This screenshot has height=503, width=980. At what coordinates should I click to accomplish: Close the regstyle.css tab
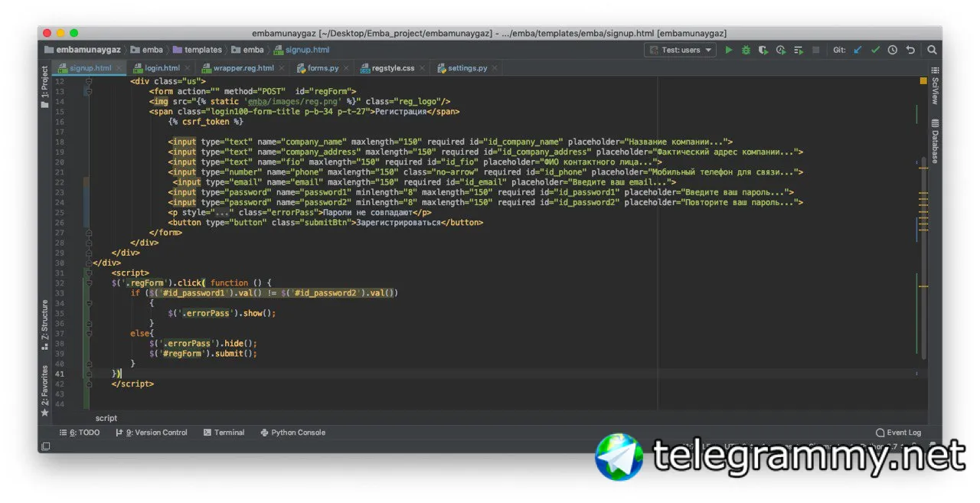420,68
